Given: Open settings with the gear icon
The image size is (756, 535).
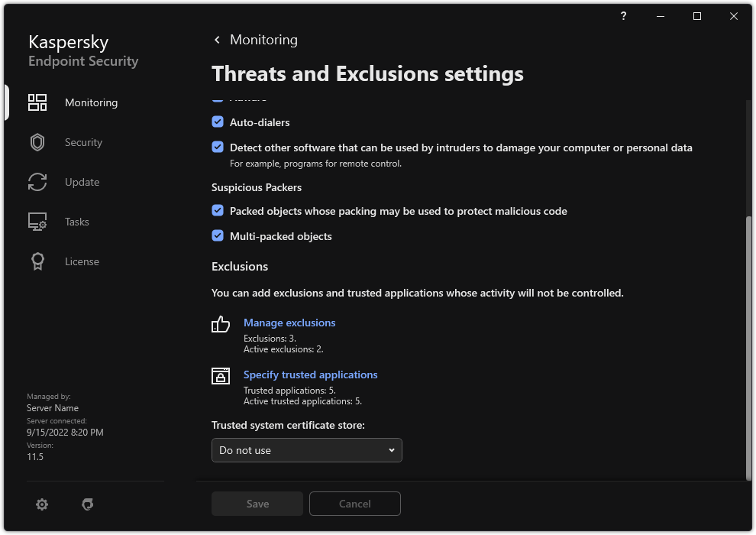Looking at the screenshot, I should 42,504.
